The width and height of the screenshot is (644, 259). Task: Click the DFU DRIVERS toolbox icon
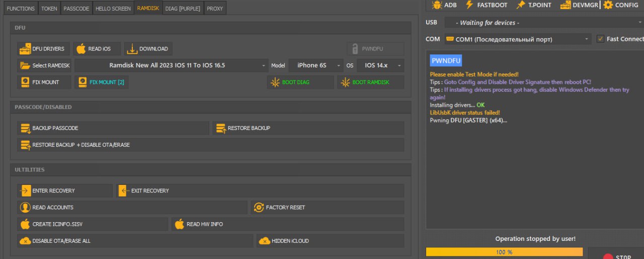tap(25, 49)
